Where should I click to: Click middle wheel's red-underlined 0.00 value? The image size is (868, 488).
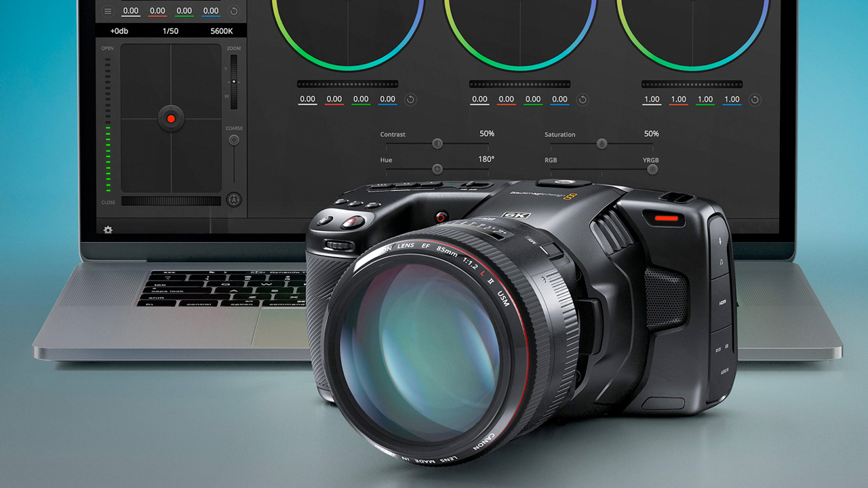[x=507, y=100]
